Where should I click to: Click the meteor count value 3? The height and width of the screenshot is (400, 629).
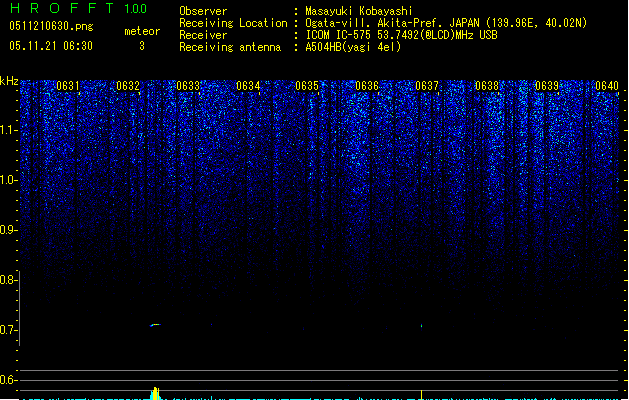[x=142, y=46]
